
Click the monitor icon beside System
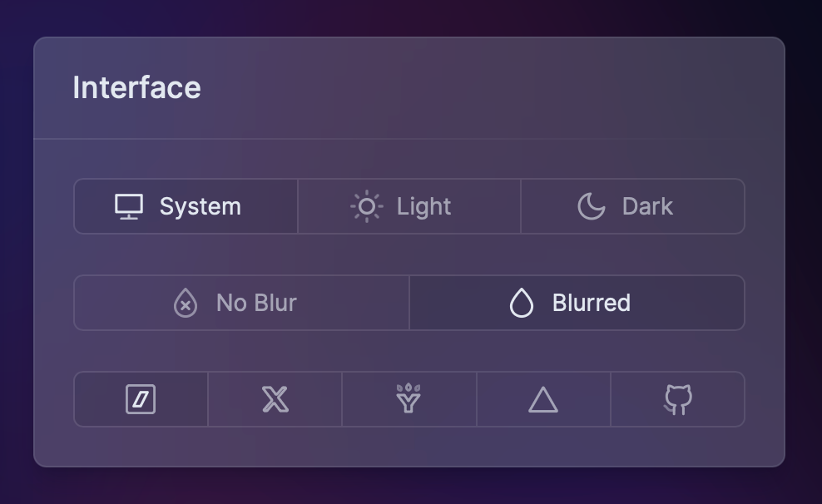click(x=129, y=207)
